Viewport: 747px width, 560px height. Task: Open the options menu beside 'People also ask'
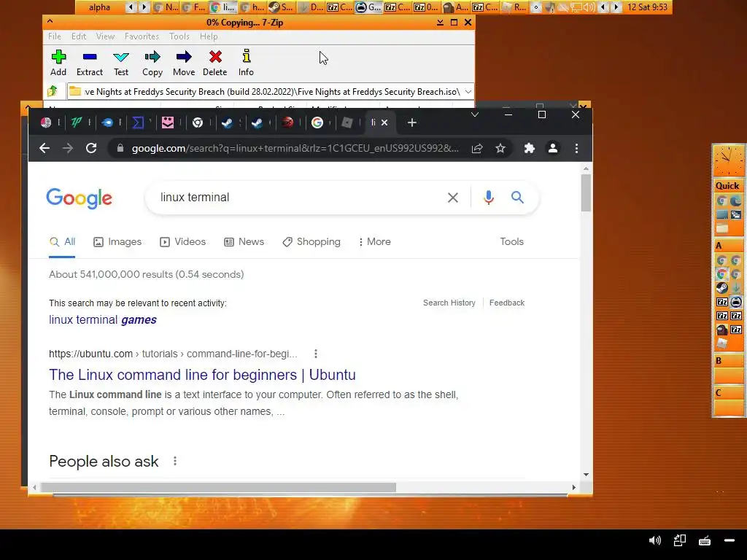point(175,461)
